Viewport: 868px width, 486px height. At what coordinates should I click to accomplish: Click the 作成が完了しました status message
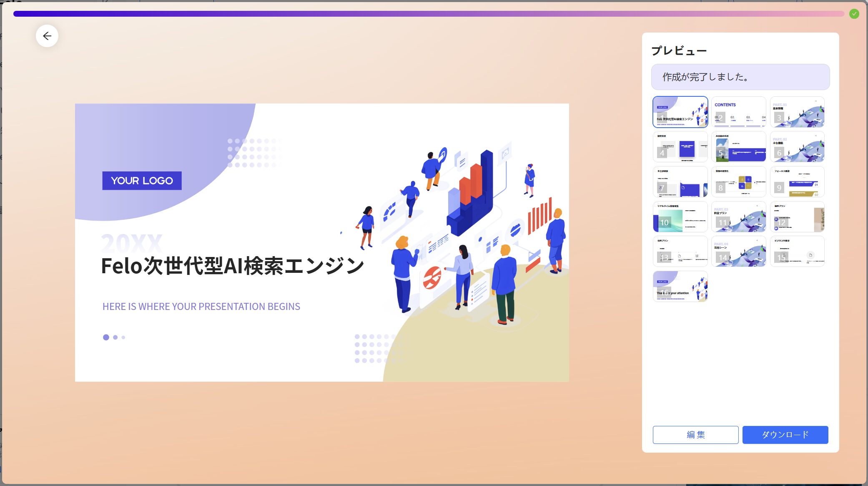click(740, 77)
